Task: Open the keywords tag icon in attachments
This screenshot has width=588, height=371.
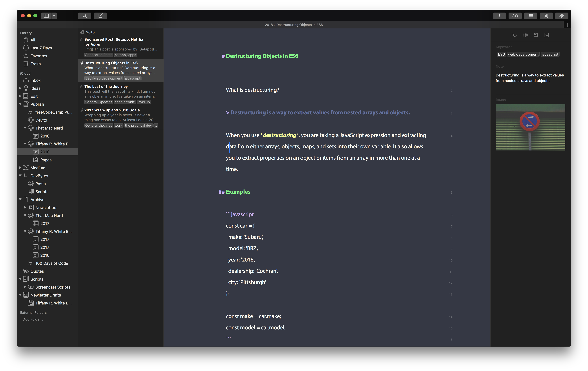Action: point(515,35)
